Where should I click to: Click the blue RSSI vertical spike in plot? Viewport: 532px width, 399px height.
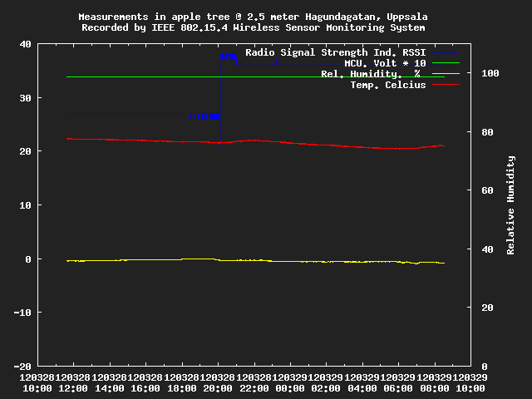219,91
